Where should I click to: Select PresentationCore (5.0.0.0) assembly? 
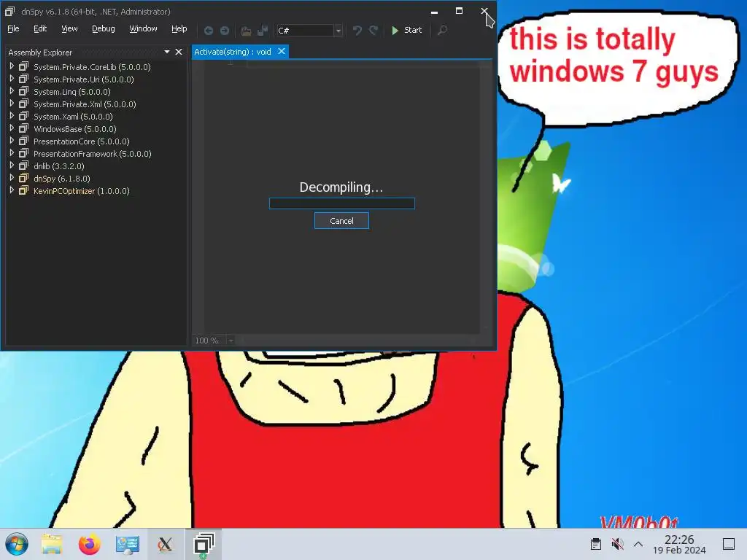pos(82,141)
